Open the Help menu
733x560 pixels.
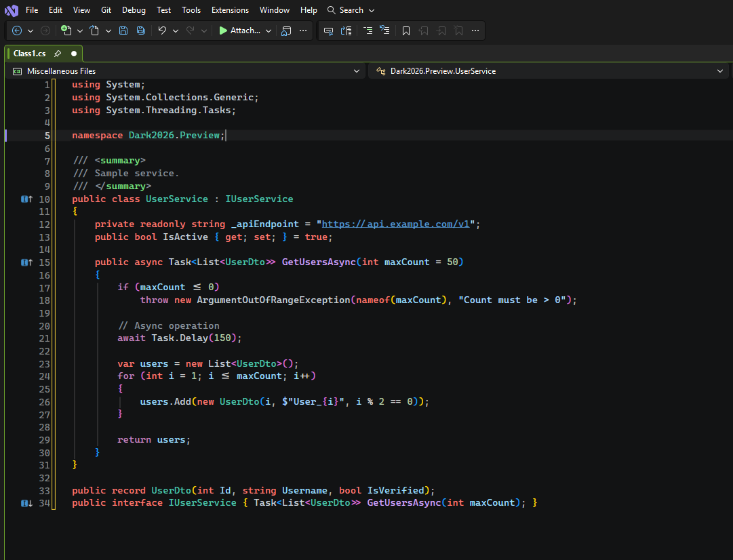(309, 10)
